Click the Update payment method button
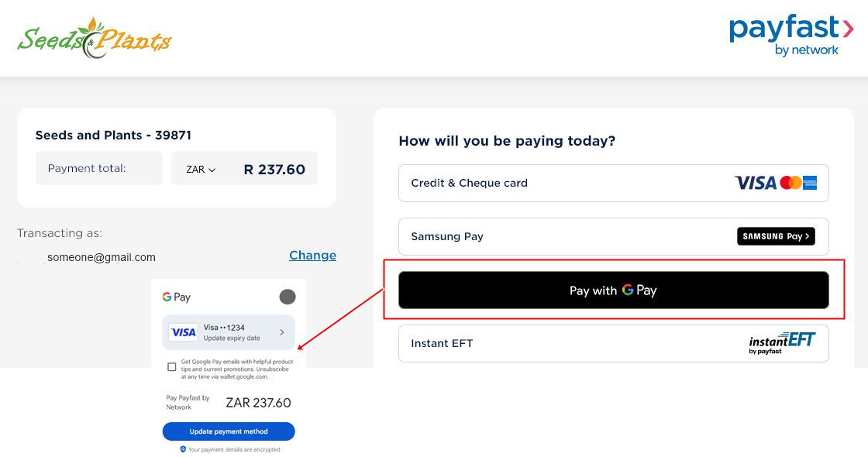This screenshot has width=868, height=457. click(229, 431)
